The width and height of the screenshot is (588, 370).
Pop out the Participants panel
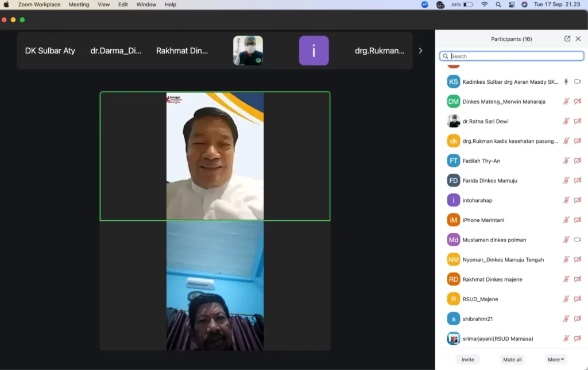coord(567,39)
